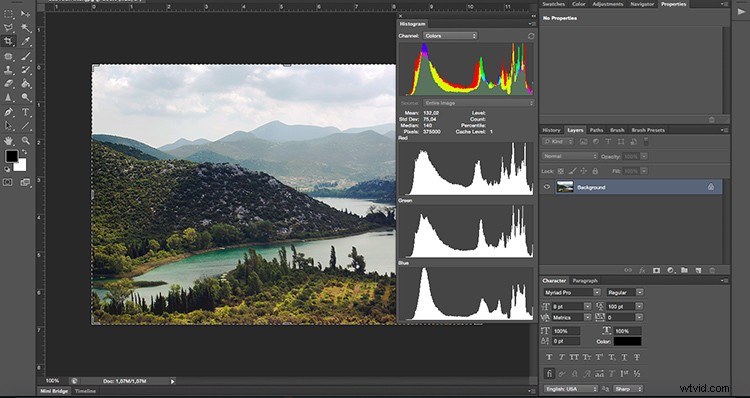Toggle Quick Mask mode

[x=8, y=182]
